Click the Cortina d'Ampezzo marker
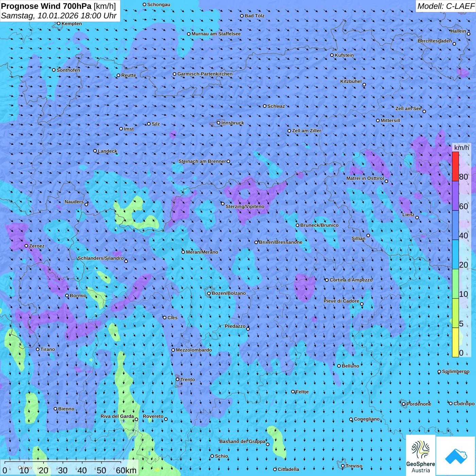The image size is (476, 476). [x=327, y=280]
